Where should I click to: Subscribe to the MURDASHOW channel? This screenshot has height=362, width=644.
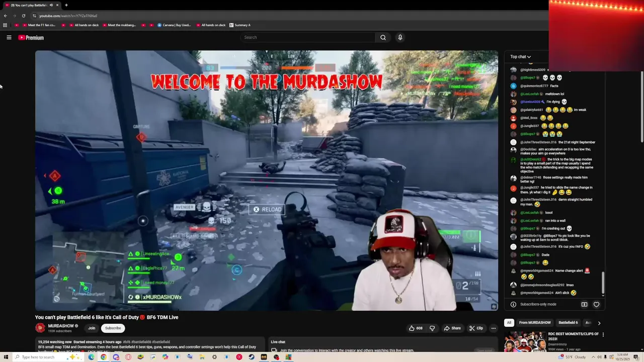coord(113,328)
